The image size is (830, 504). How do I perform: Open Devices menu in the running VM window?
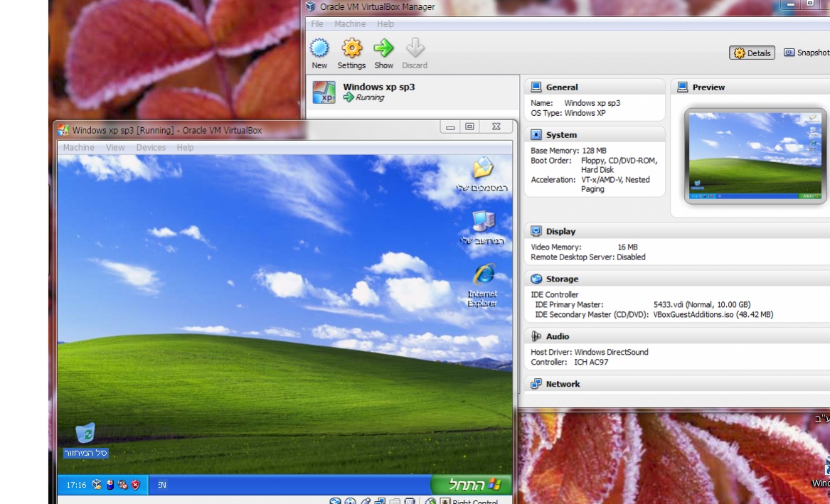click(151, 148)
